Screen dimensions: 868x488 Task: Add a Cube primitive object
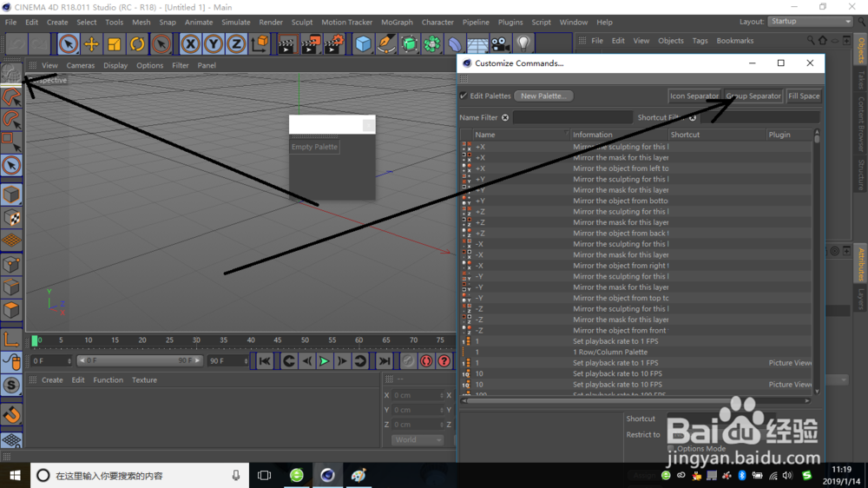(363, 43)
